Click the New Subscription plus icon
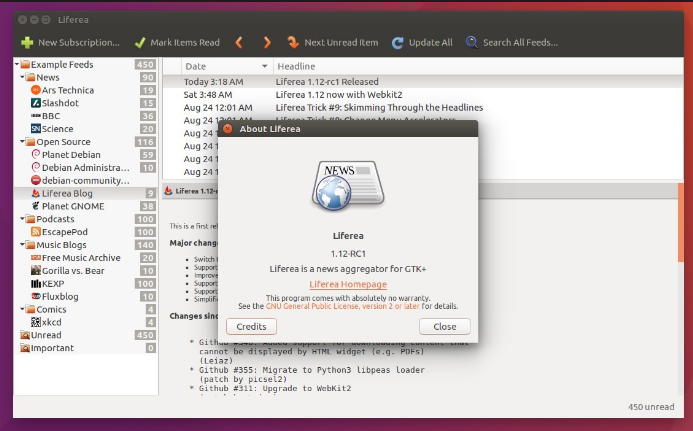 pos(27,42)
